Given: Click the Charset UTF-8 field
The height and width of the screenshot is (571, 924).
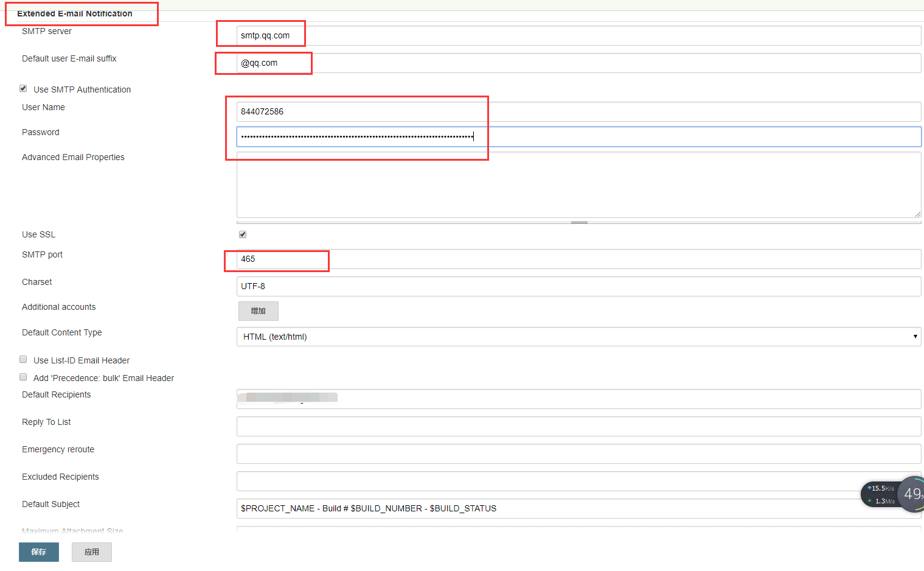Looking at the screenshot, I should tap(578, 286).
